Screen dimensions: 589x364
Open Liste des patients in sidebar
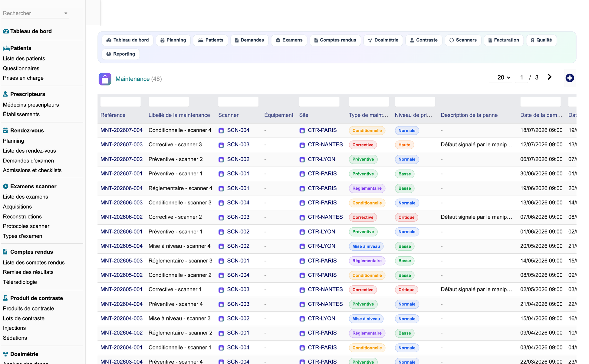click(x=24, y=58)
